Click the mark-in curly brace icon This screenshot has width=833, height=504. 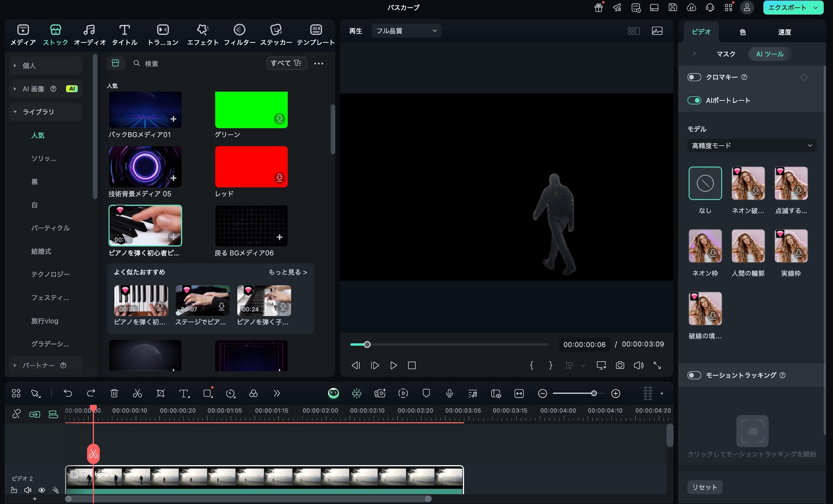coord(531,365)
